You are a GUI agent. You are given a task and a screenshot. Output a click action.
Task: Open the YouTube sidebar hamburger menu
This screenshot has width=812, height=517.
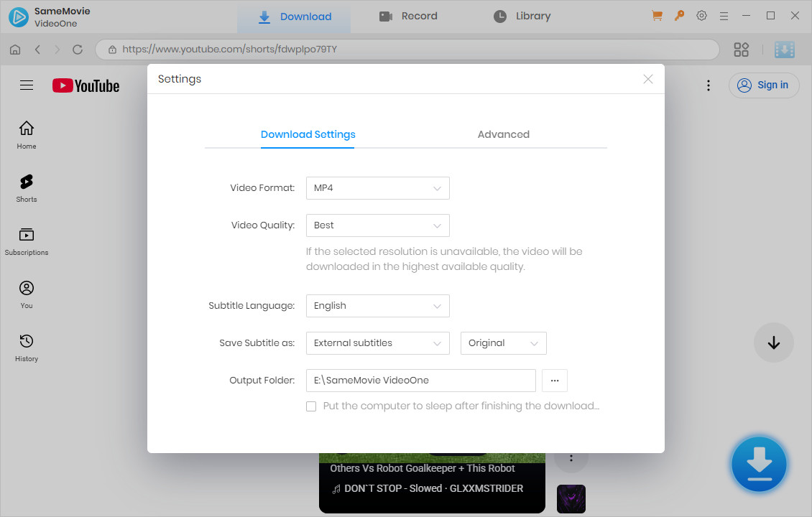coord(27,85)
